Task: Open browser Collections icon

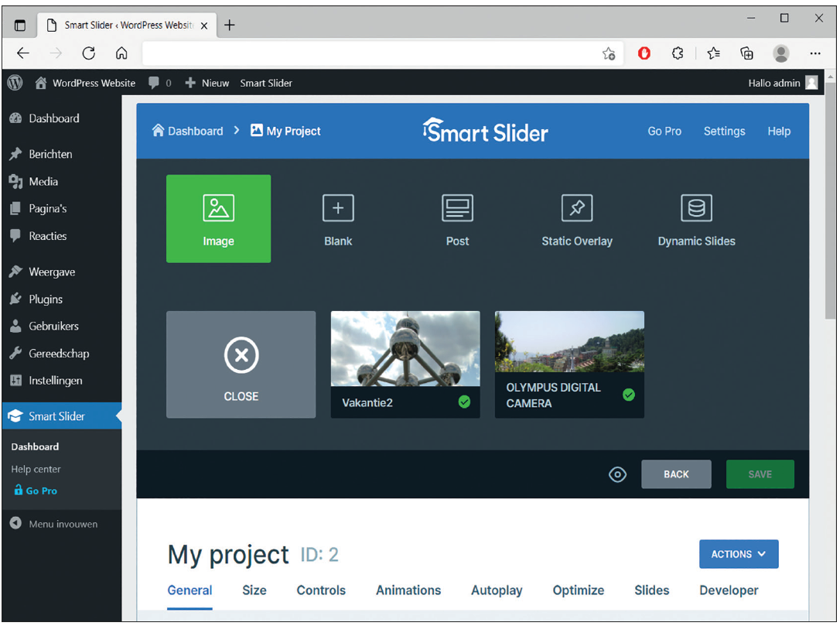Action: 746,53
